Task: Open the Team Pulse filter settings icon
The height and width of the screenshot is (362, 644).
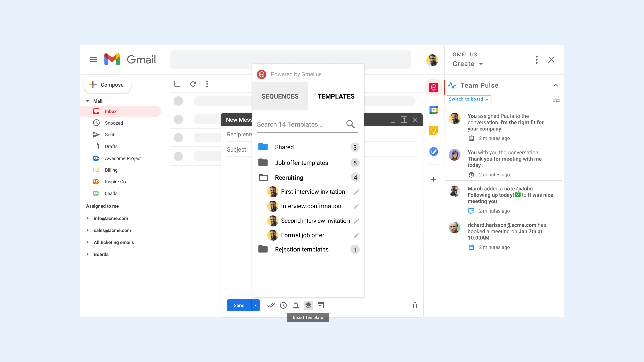Action: point(556,99)
